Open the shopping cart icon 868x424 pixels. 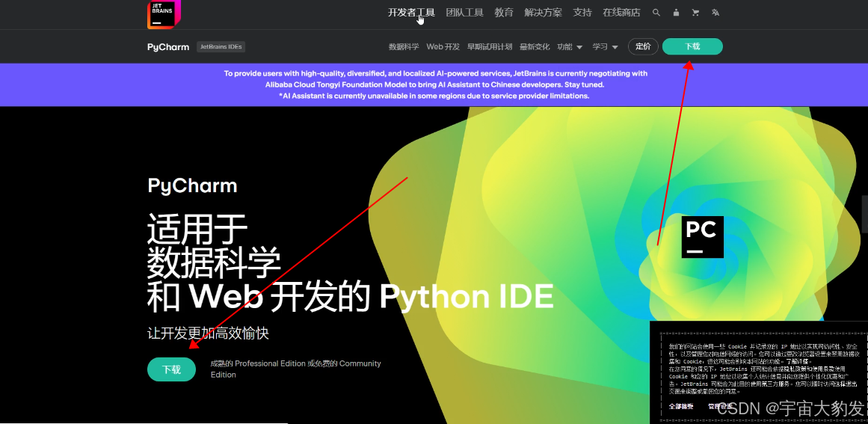(x=695, y=13)
